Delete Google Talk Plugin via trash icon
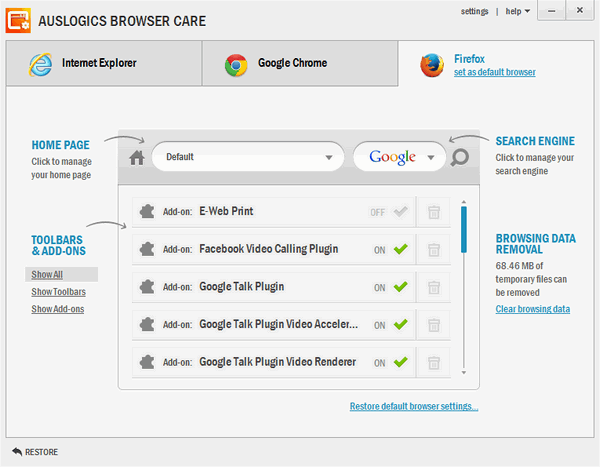600x467 pixels. pos(434,287)
